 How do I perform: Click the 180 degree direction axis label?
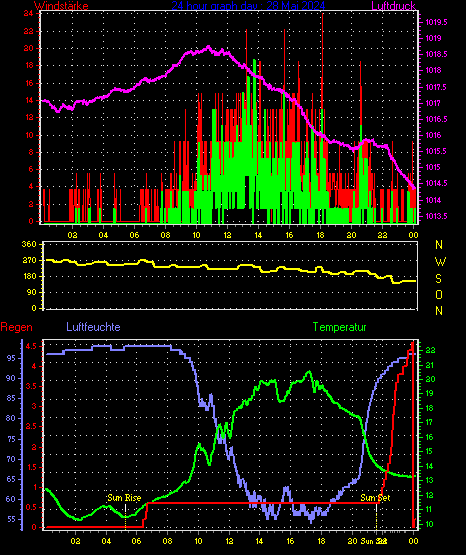(29, 276)
